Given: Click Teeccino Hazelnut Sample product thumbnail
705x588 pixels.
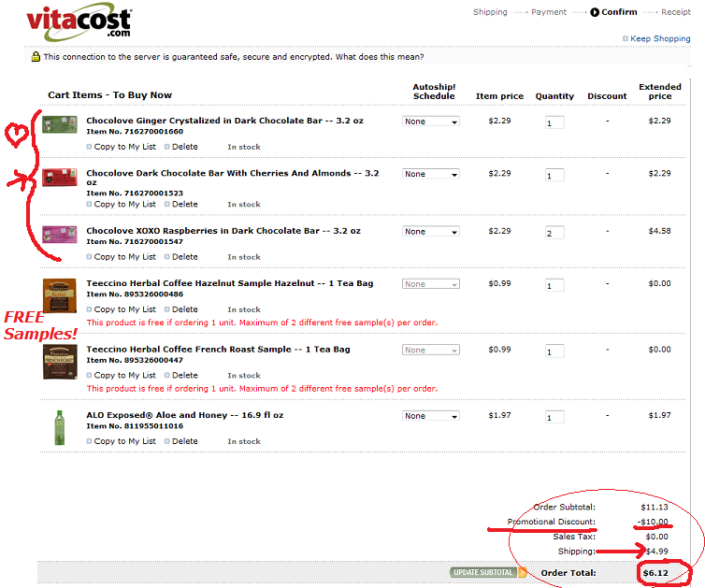Looking at the screenshot, I should coord(59,294).
